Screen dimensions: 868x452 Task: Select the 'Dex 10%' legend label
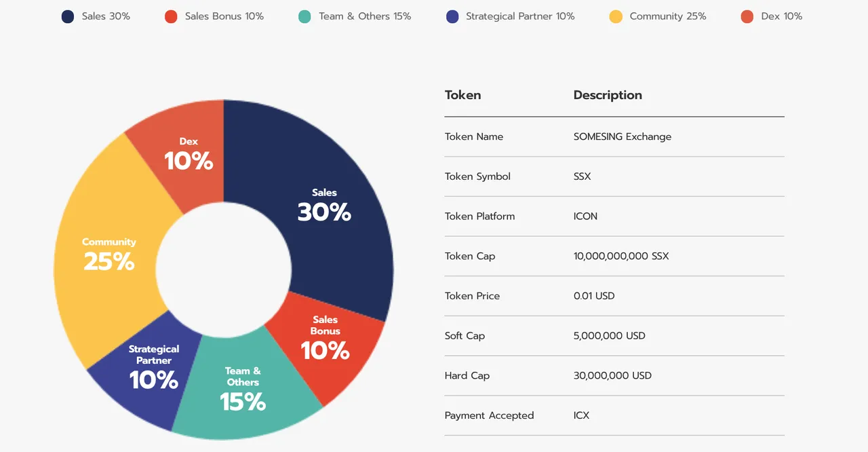[x=782, y=16]
